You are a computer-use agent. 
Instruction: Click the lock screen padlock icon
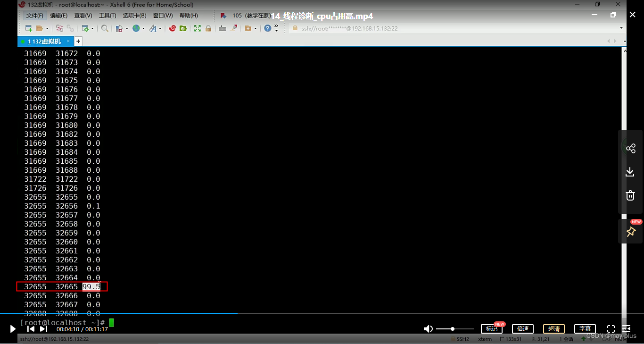[208, 28]
